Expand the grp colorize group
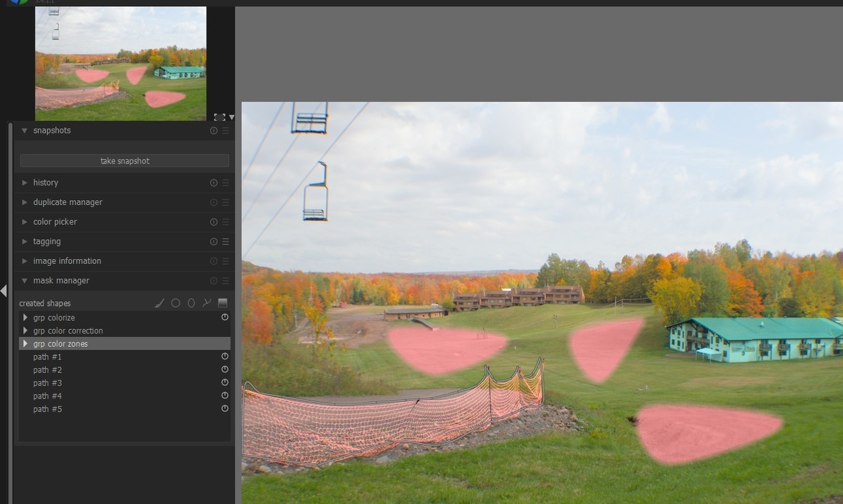 [x=26, y=317]
